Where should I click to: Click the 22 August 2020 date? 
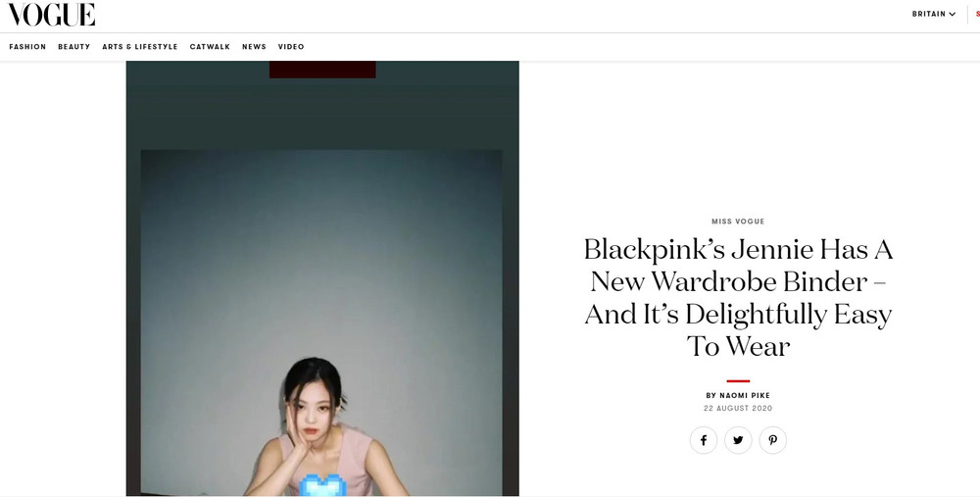click(738, 408)
